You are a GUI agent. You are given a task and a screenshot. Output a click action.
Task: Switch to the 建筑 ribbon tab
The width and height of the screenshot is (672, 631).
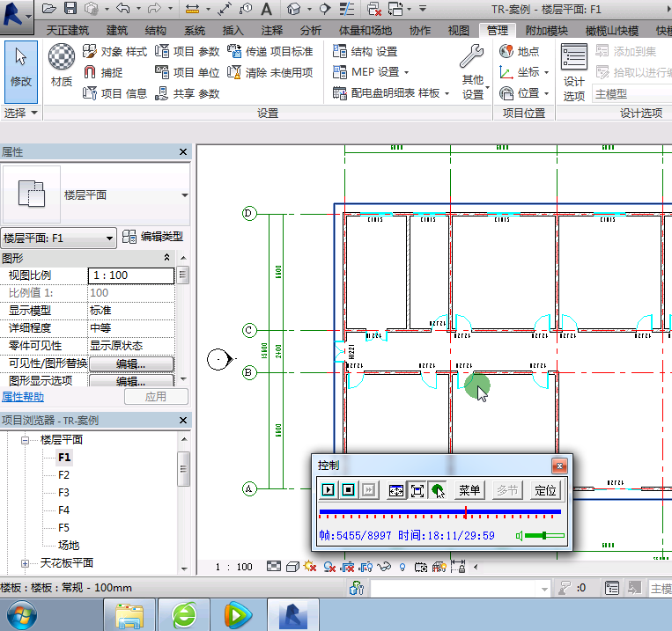click(x=117, y=30)
